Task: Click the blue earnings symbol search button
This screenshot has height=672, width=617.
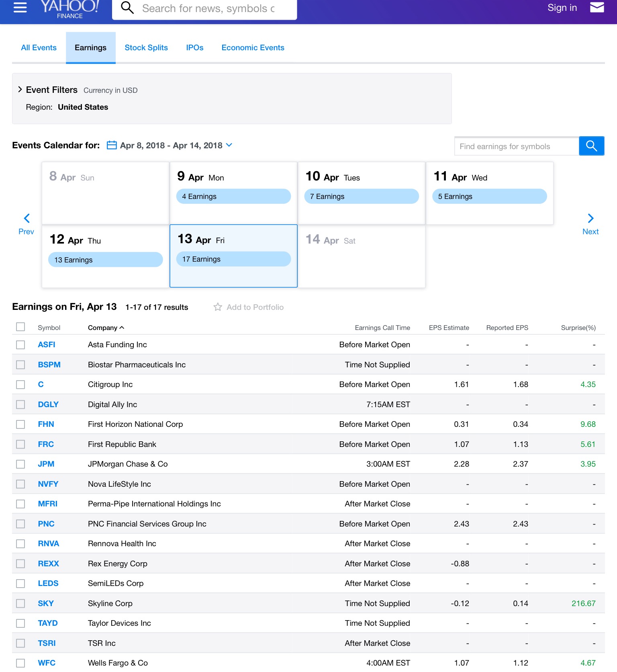Action: click(x=592, y=146)
